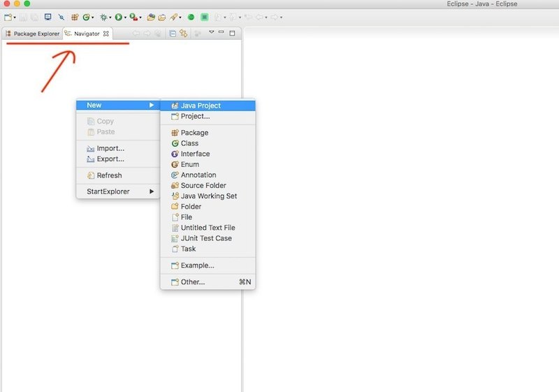Open the Next Annotation dropdown arrow

click(x=225, y=17)
